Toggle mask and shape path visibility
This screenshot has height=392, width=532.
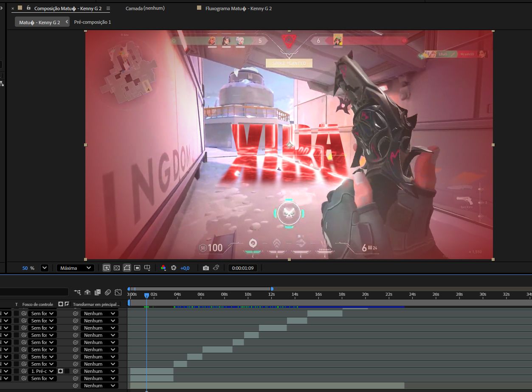pos(127,268)
